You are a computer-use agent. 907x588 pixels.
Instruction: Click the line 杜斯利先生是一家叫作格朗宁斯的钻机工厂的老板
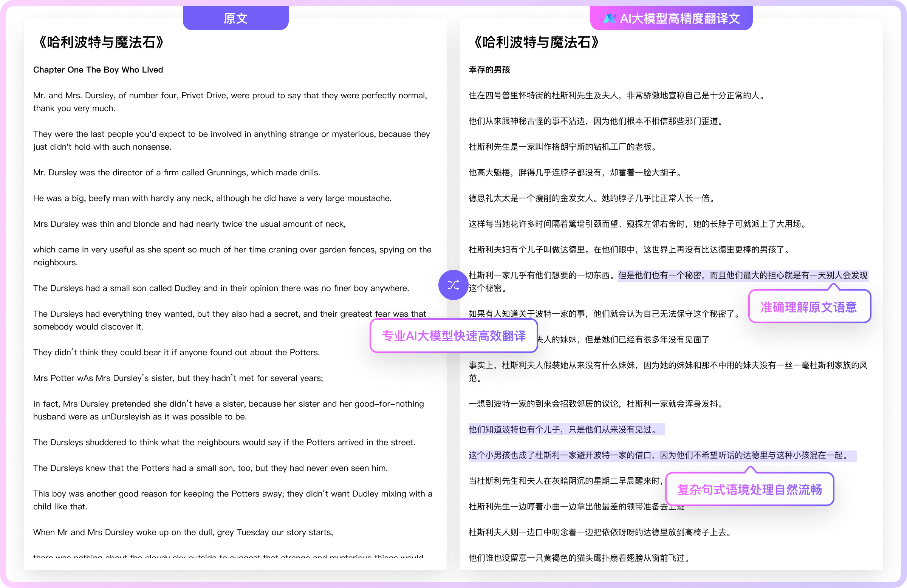pyautogui.click(x=563, y=147)
